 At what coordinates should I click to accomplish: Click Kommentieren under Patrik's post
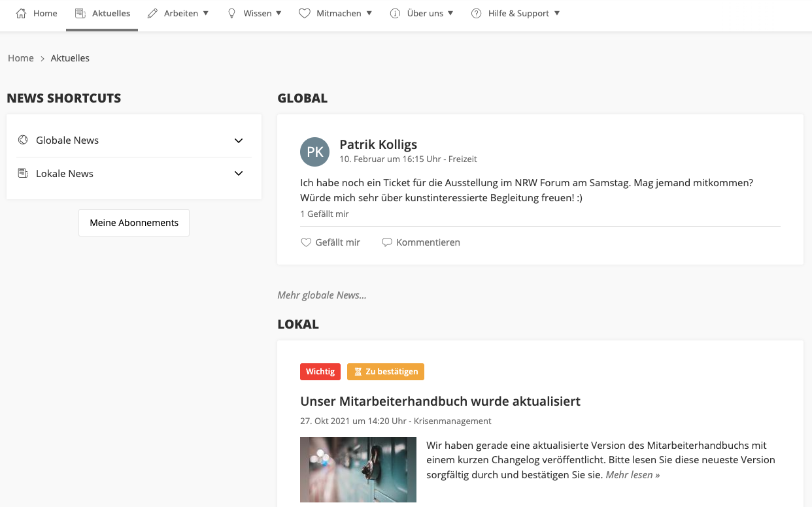point(421,242)
